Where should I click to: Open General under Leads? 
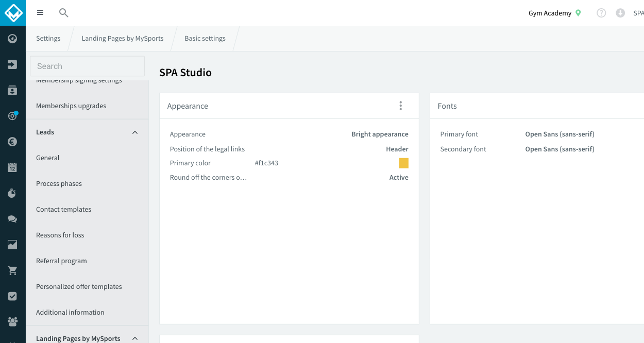87,158
